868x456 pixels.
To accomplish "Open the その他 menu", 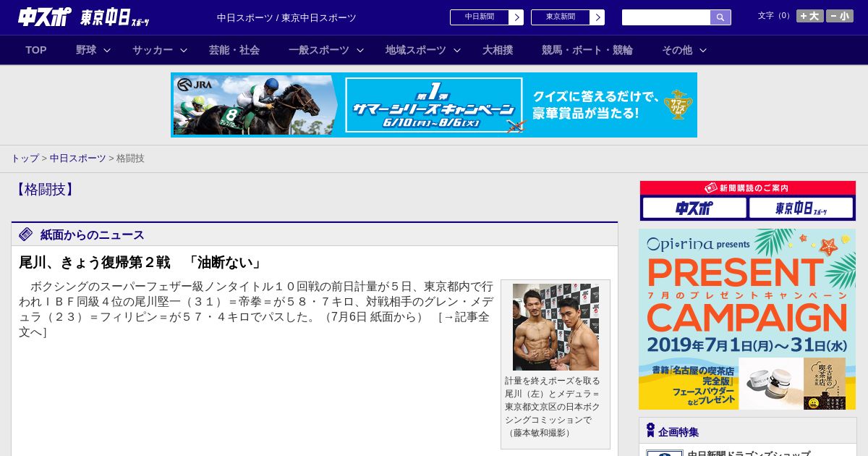I will coord(677,50).
